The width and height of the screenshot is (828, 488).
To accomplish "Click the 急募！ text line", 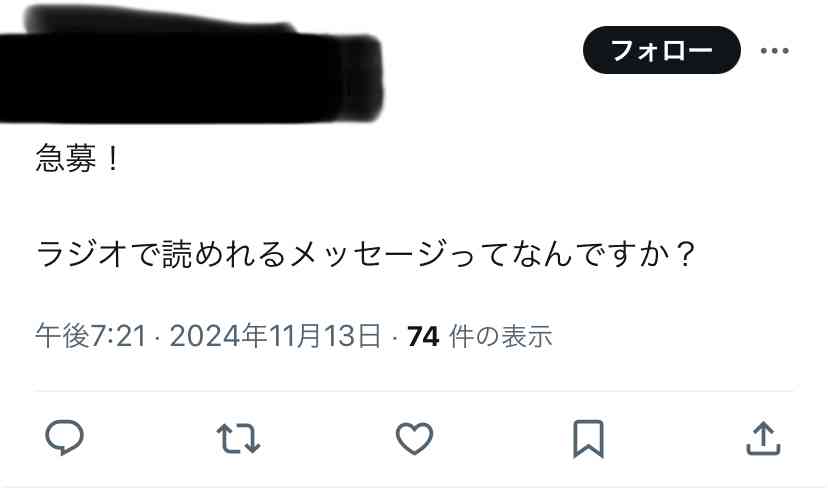I will pyautogui.click(x=78, y=158).
